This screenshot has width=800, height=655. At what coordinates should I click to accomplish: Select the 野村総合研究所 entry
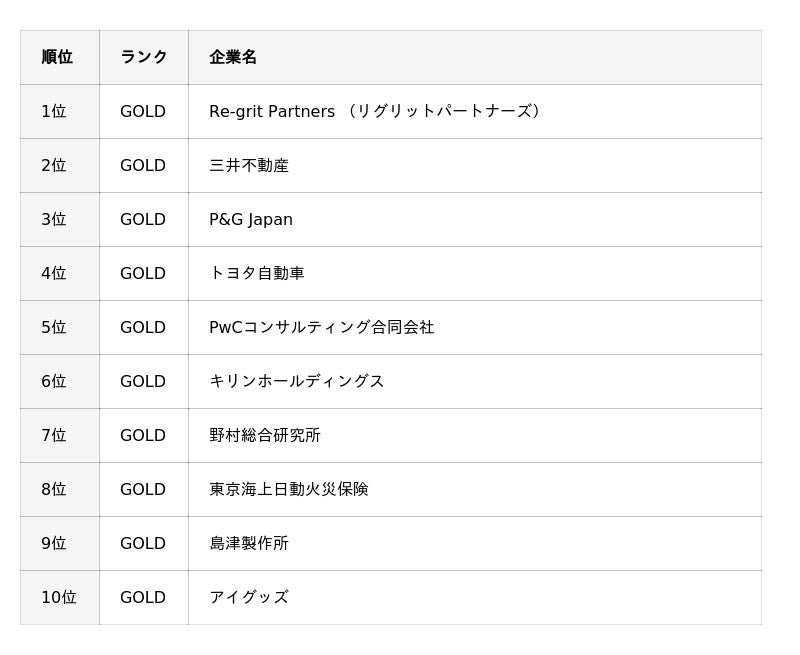[x=265, y=435]
